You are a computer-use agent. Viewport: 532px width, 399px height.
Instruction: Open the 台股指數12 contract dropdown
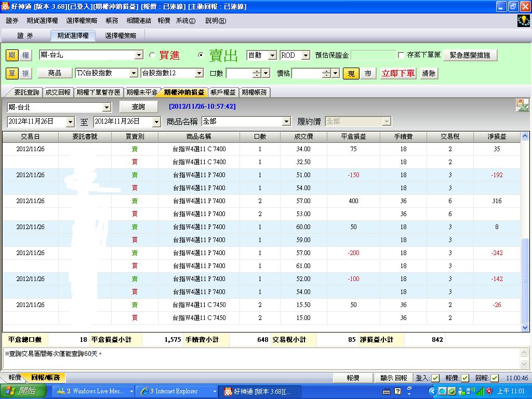pos(199,73)
